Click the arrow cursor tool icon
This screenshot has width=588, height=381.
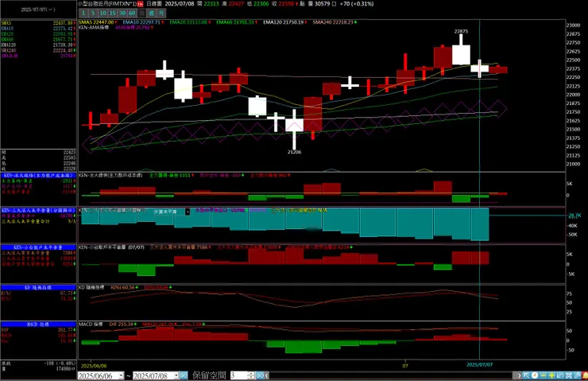pos(527,375)
